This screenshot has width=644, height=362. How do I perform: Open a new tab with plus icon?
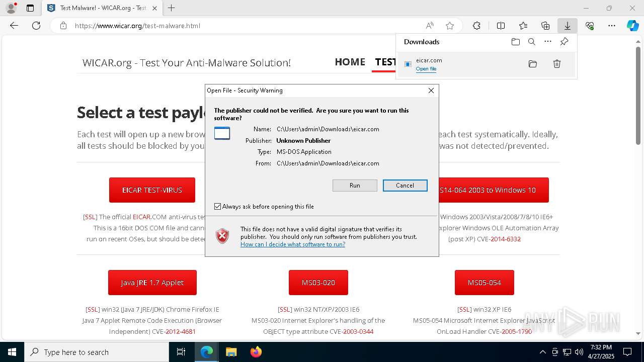(x=172, y=8)
